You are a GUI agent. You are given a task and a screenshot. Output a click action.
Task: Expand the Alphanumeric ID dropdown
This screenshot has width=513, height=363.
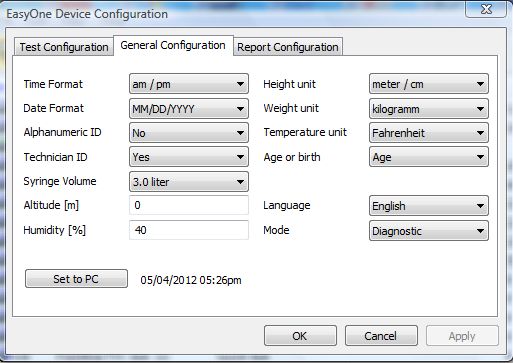[189, 133]
